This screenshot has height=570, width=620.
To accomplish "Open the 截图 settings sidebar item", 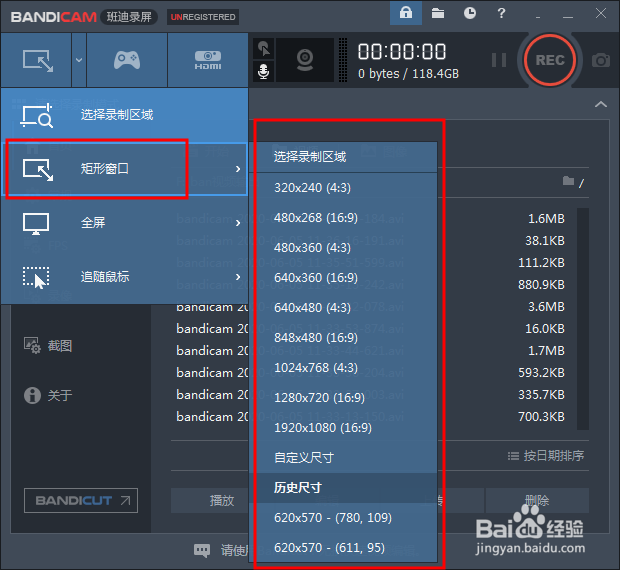I will 48,346.
